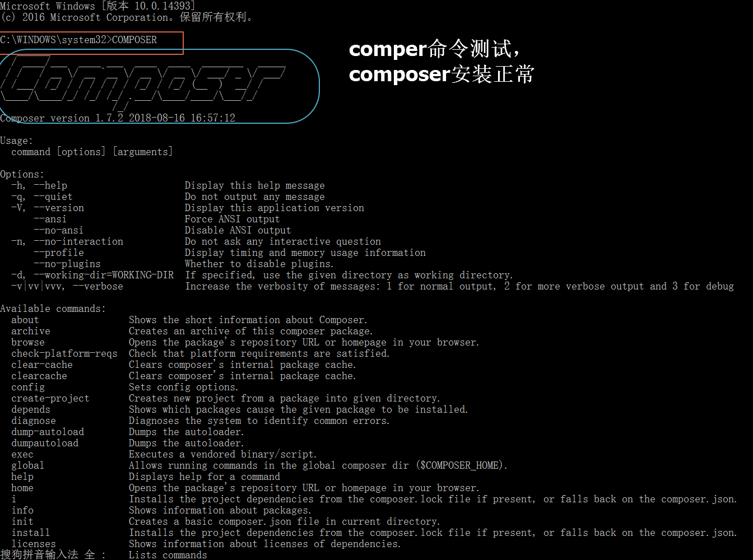
Task: Click the --verbose option text
Action: [98, 286]
